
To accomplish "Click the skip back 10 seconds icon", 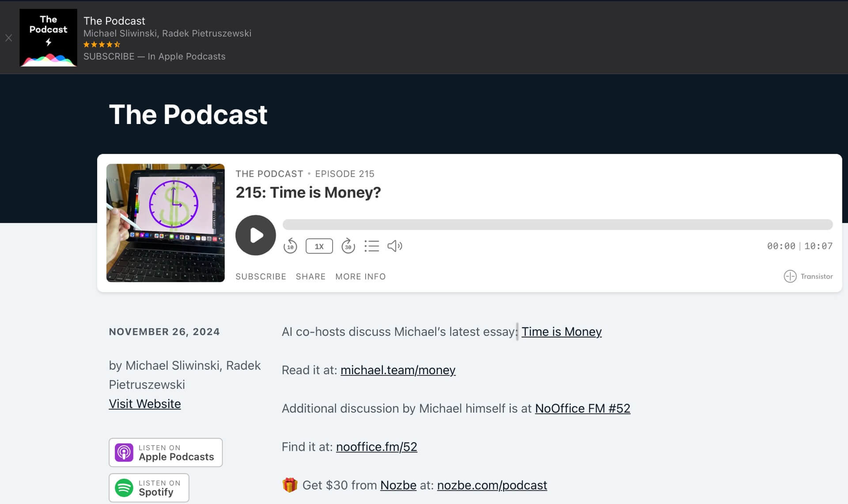I will [x=291, y=246].
